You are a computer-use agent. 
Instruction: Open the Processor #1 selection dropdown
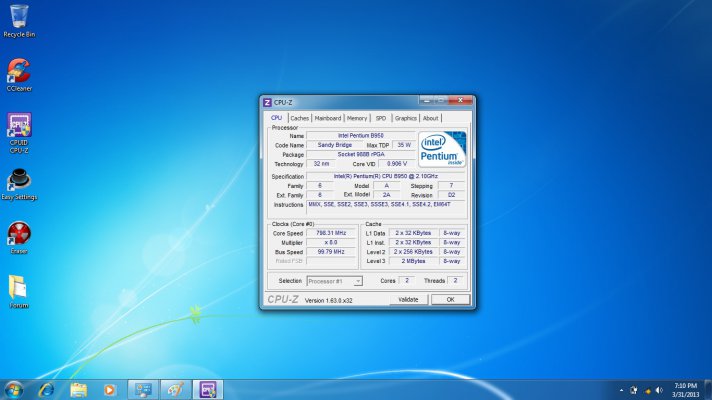tap(335, 281)
